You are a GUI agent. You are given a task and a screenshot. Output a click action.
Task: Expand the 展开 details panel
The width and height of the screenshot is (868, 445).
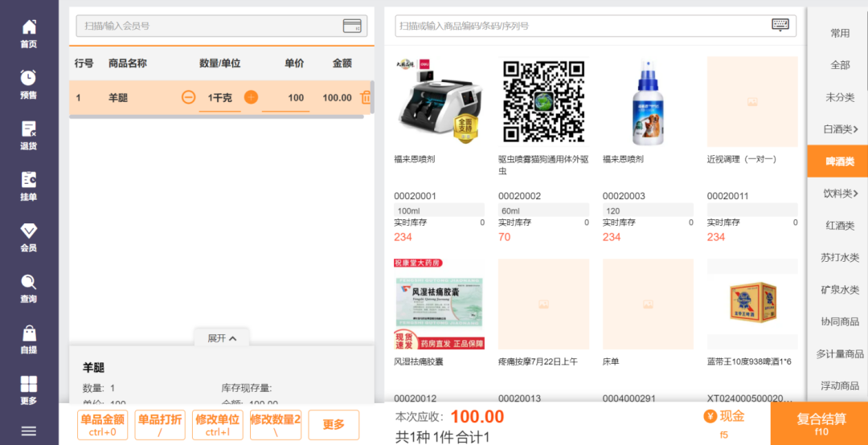[222, 338]
